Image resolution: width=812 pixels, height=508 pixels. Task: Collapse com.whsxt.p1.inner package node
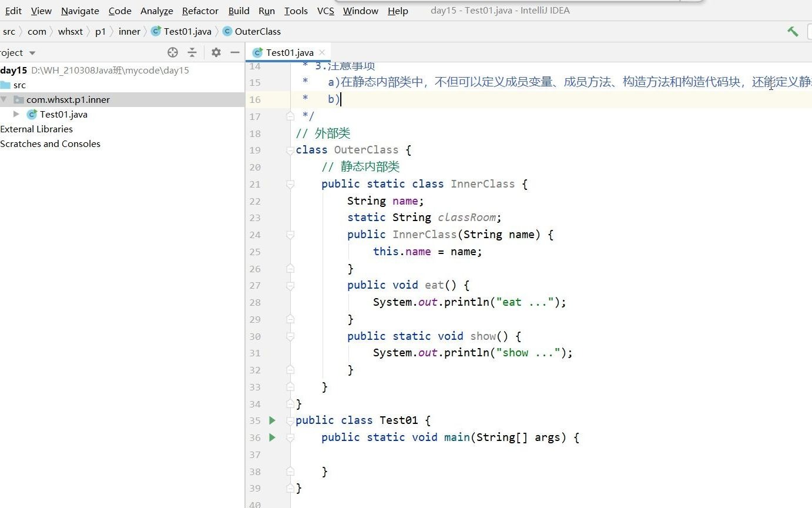[x=4, y=99]
